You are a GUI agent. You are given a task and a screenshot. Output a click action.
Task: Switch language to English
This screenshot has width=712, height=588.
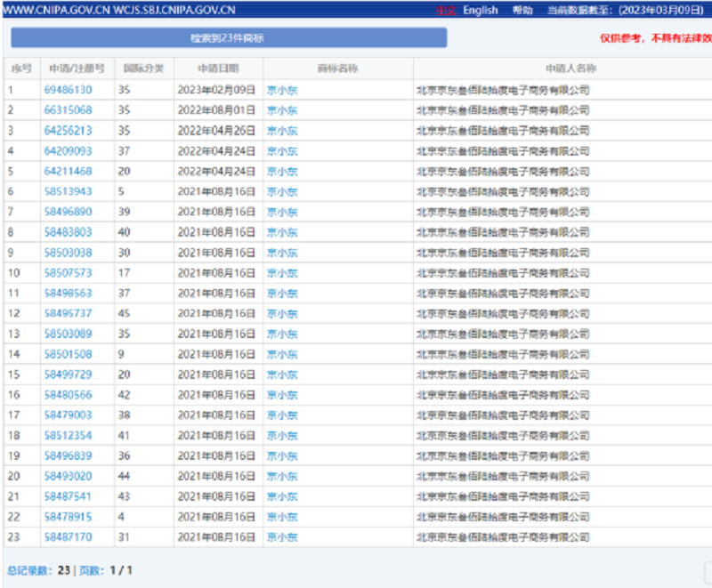pyautogui.click(x=481, y=10)
